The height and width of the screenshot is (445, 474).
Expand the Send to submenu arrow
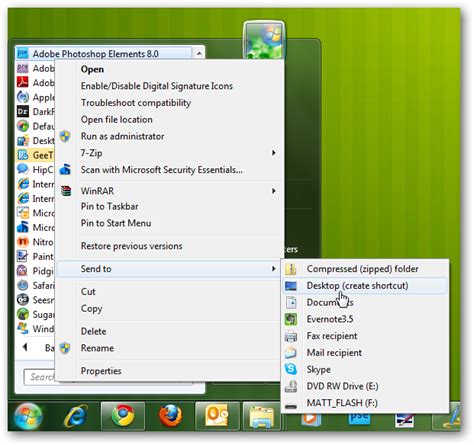pos(273,269)
